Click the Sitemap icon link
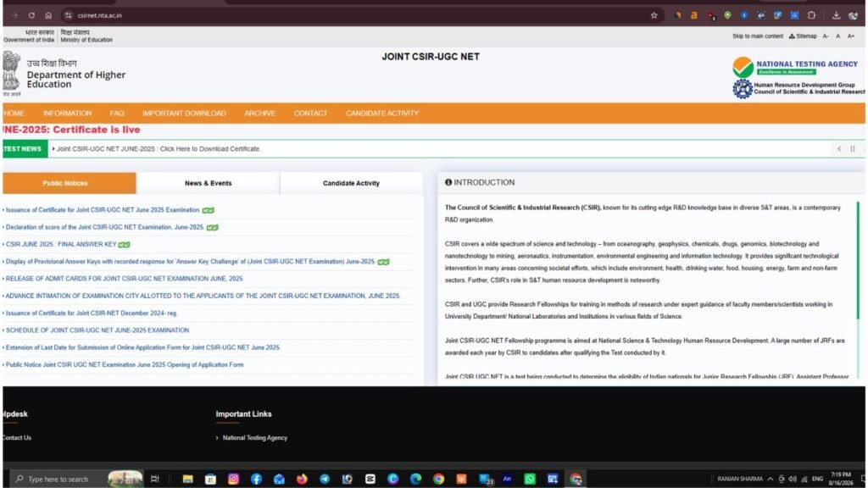This screenshot has height=488, width=868. (803, 36)
